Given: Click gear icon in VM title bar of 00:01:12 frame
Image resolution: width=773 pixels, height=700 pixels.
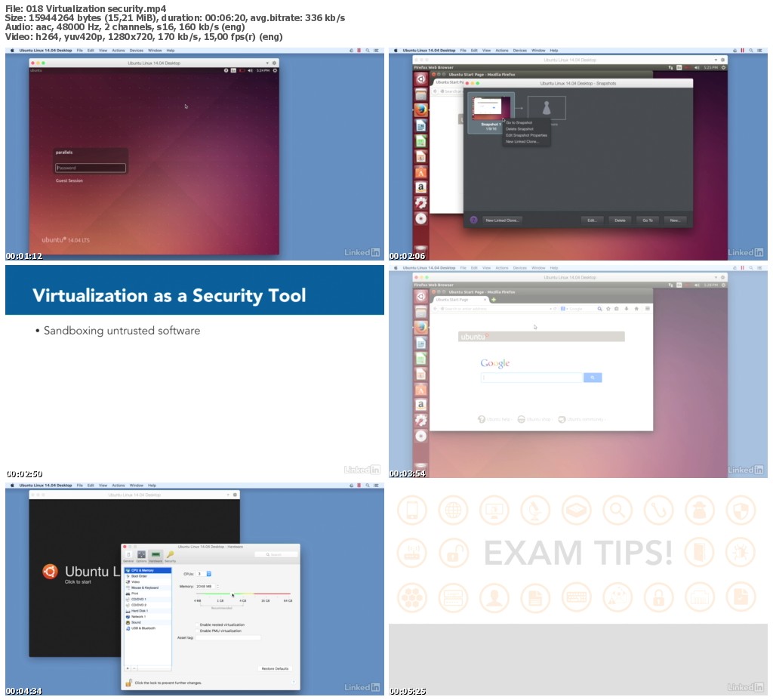Looking at the screenshot, I should point(274,63).
